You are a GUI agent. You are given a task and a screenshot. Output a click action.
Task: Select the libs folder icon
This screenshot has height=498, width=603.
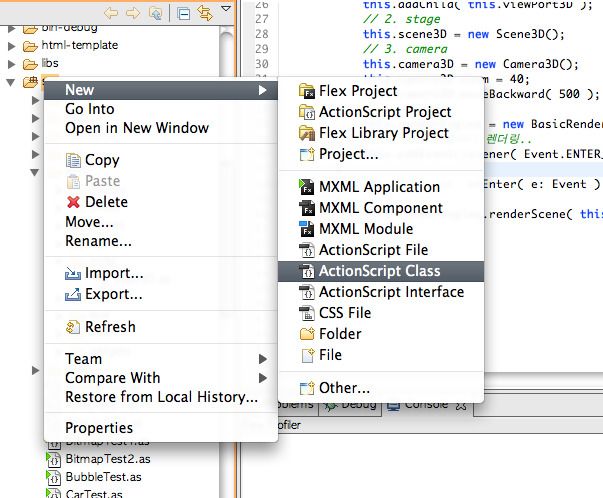[30, 64]
